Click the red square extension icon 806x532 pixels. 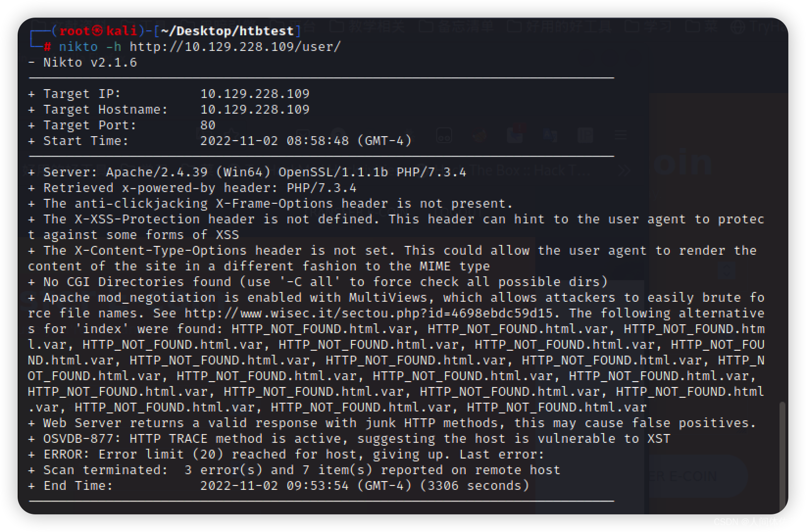[x=585, y=135]
